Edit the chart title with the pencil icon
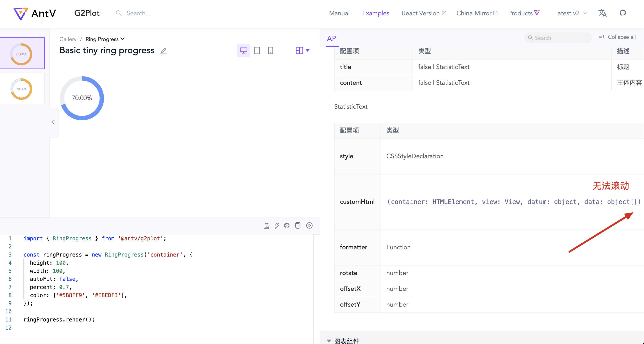 [163, 51]
